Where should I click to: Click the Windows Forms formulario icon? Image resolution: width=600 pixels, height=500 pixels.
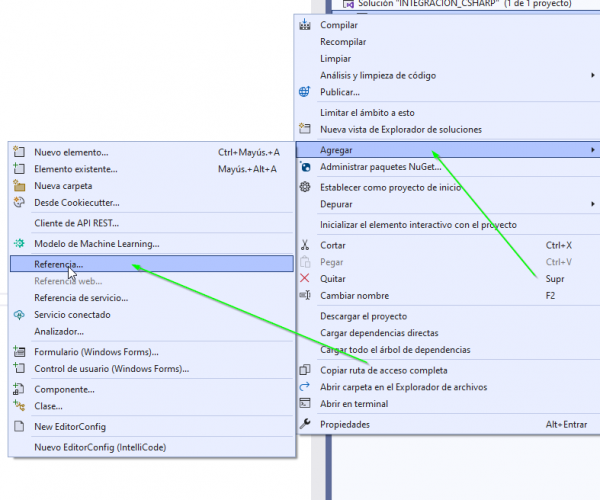(x=19, y=352)
